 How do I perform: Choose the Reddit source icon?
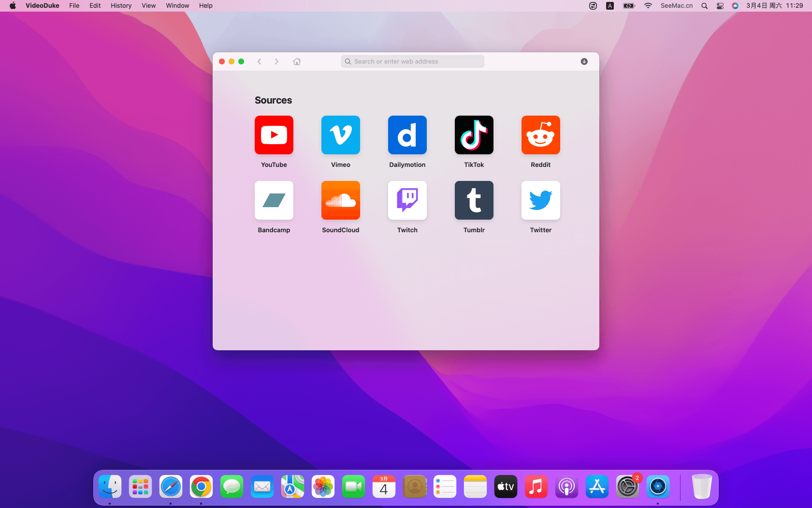coord(540,135)
